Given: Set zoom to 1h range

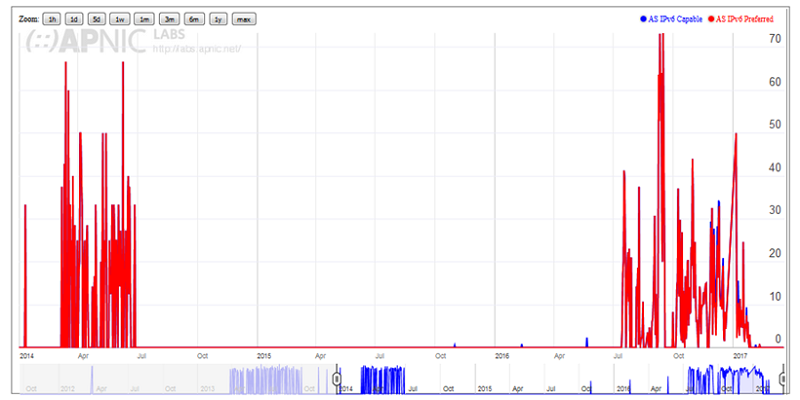Looking at the screenshot, I should (x=52, y=19).
